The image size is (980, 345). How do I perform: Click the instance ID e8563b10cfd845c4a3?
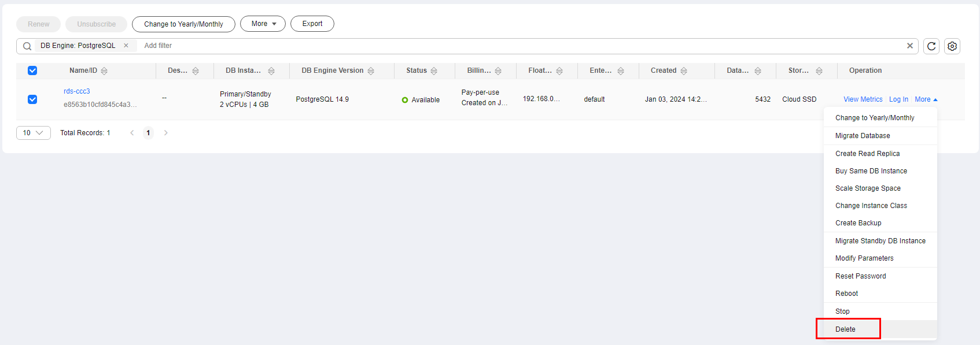100,105
